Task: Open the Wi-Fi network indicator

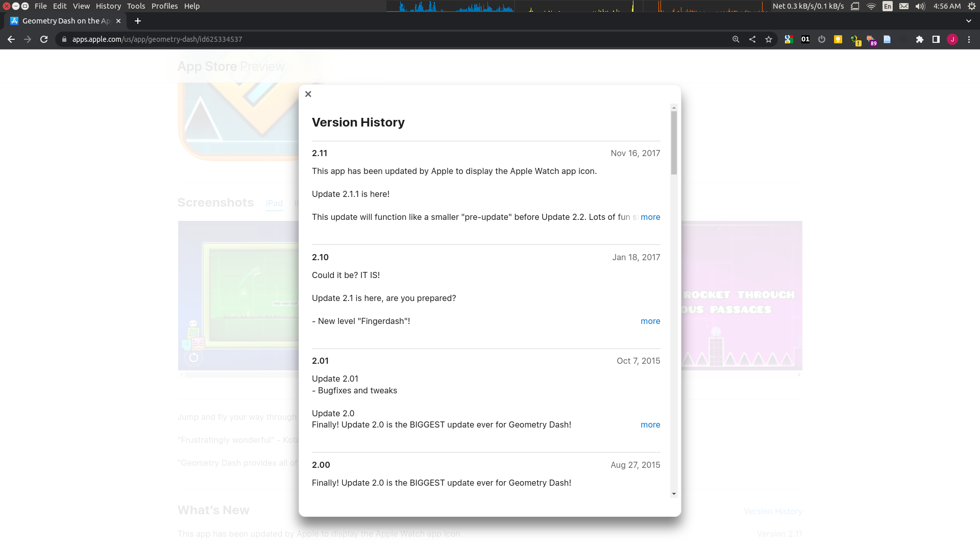Action: (871, 6)
